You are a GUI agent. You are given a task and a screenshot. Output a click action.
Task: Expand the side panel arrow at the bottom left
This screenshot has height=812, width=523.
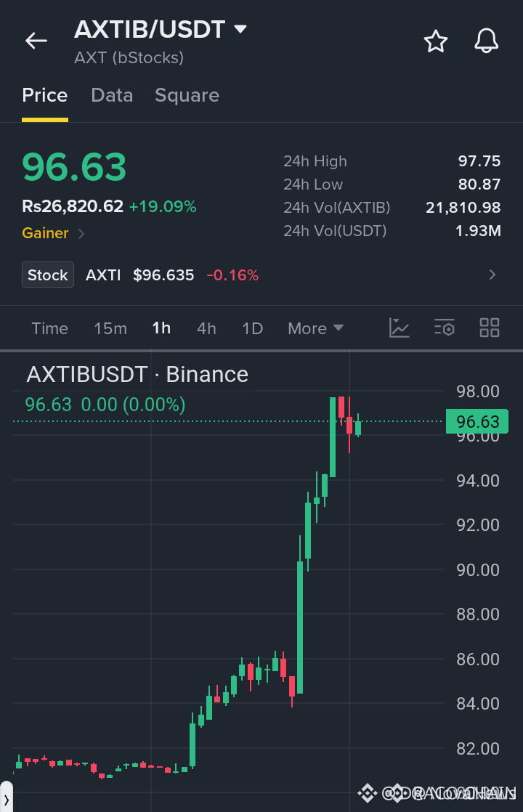click(x=7, y=800)
